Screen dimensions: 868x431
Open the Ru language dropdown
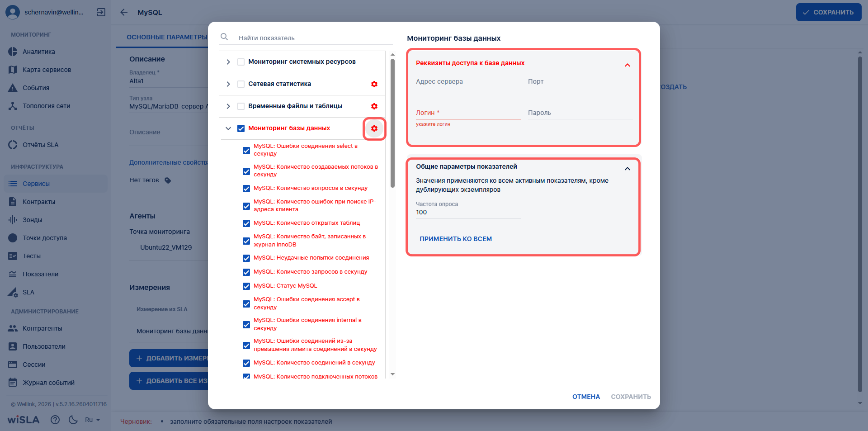click(93, 420)
